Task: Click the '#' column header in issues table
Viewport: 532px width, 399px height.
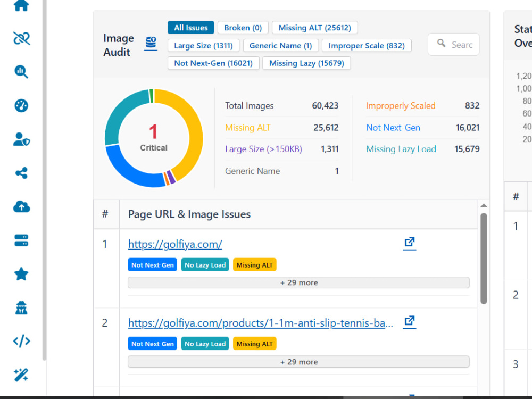Action: (105, 214)
